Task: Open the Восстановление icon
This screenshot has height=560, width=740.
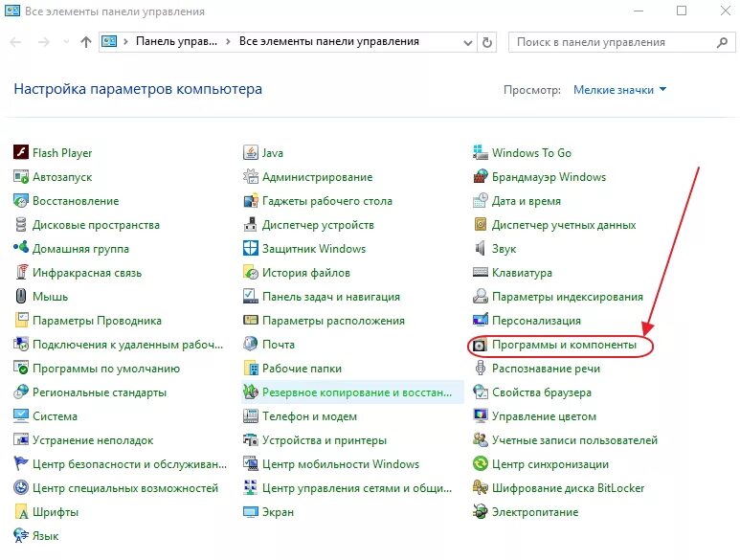Action: 21,201
